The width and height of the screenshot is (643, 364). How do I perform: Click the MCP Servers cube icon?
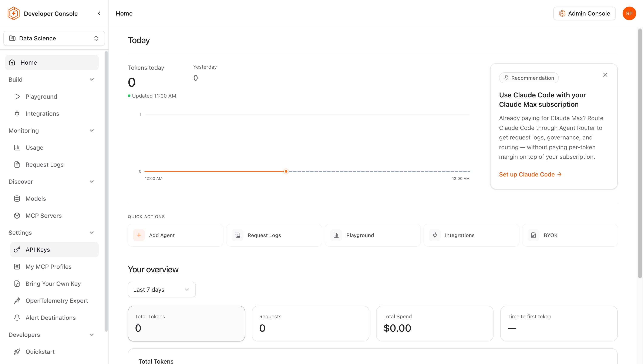point(17,216)
